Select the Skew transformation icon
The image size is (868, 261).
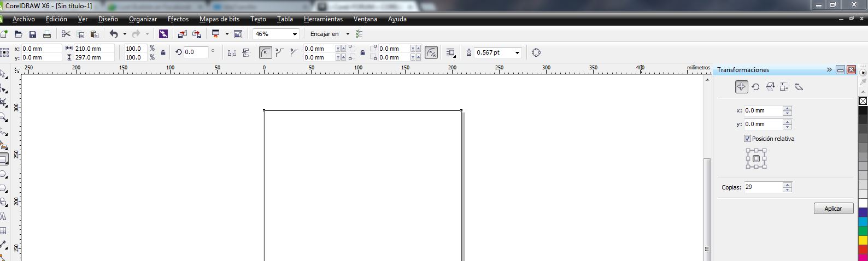point(799,87)
